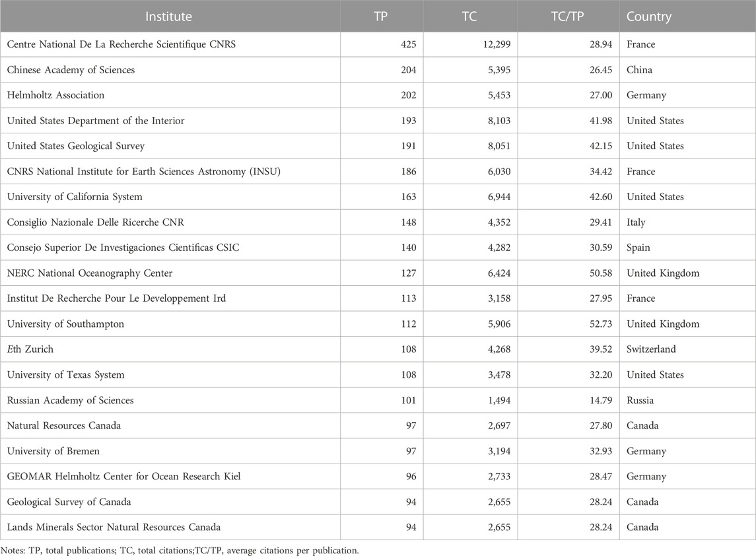The height and width of the screenshot is (556, 756).
Task: Click TP value 113
Action: click(x=409, y=298)
